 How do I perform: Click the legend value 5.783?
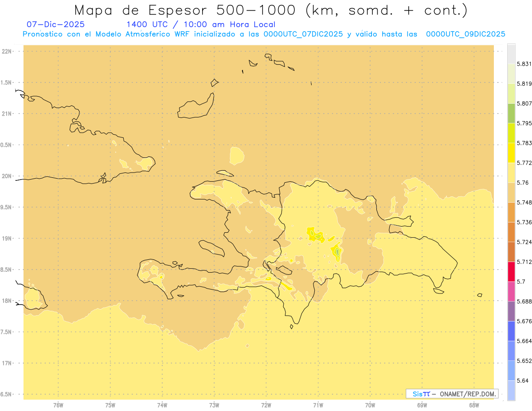[x=524, y=143]
